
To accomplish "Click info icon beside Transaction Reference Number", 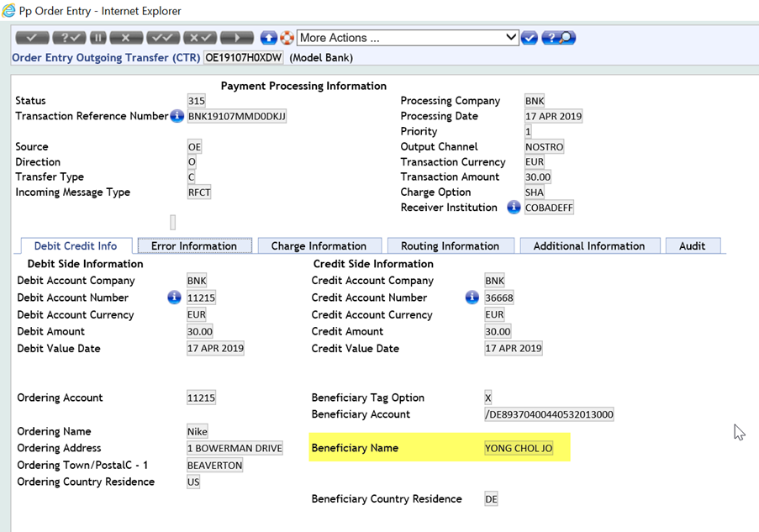I will pos(176,116).
